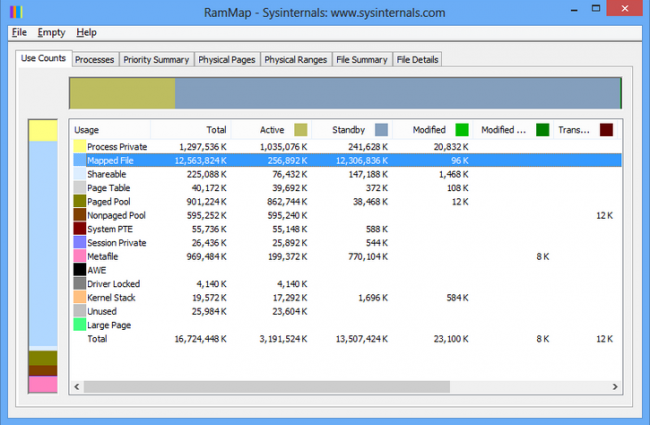Select the Kernel Stack row label
Screen dimensions: 650x425
111,297
